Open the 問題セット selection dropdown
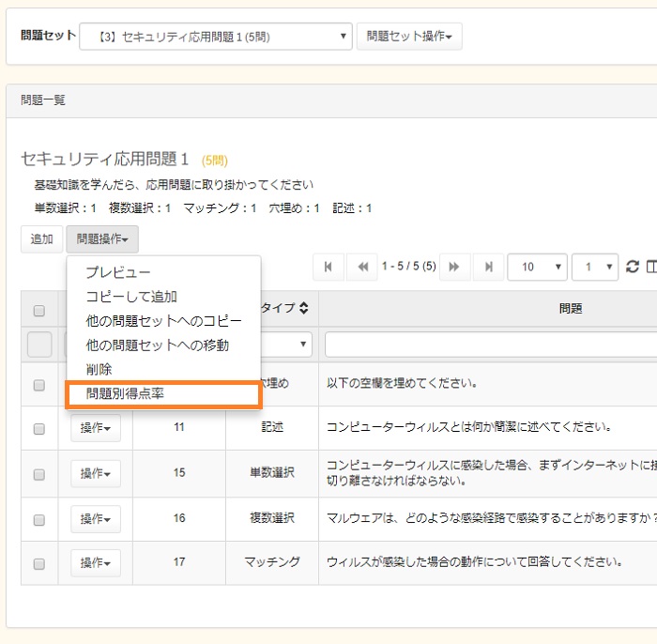The height and width of the screenshot is (644, 657). (215, 37)
